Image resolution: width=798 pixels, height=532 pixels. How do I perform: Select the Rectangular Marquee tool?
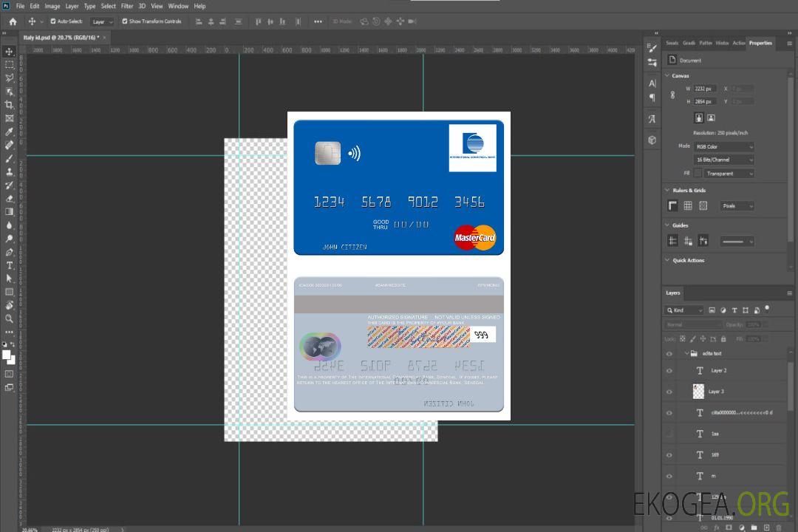click(9, 65)
